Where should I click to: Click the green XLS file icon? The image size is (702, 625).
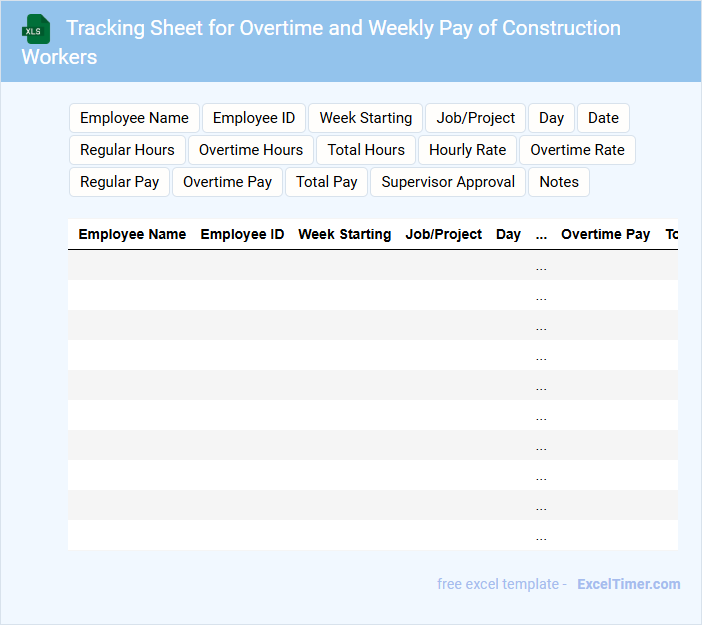(x=36, y=29)
